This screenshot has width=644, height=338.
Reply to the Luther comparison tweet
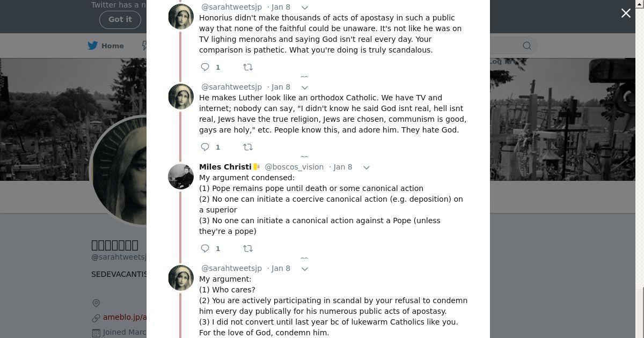coord(205,147)
